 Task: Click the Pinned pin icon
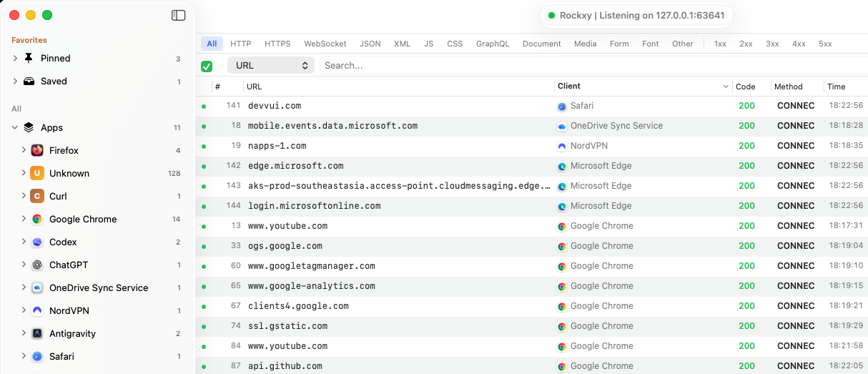pyautogui.click(x=29, y=59)
